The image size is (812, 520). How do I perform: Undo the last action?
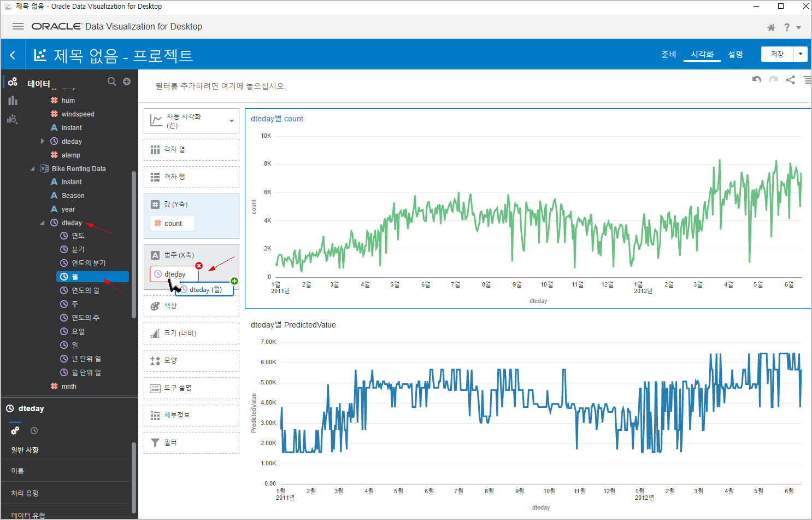pos(756,80)
